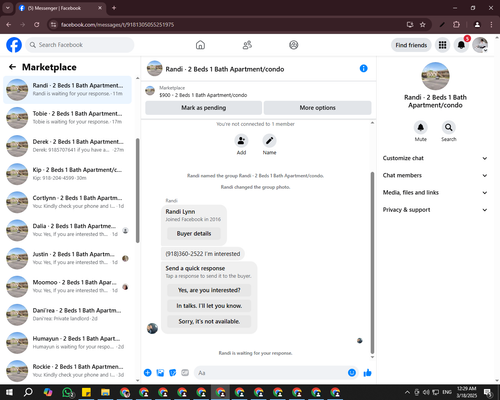This screenshot has width=500, height=400.
Task: Send quick response 'Yes, are you interested?'
Action: (209, 290)
